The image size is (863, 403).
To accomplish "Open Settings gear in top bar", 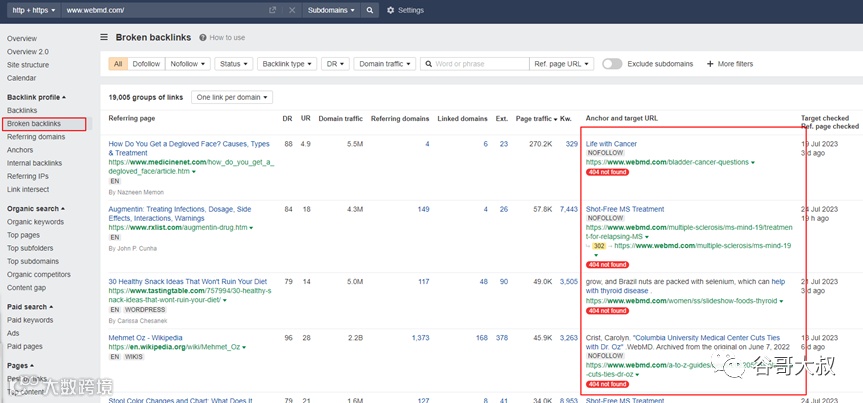I will (x=391, y=10).
